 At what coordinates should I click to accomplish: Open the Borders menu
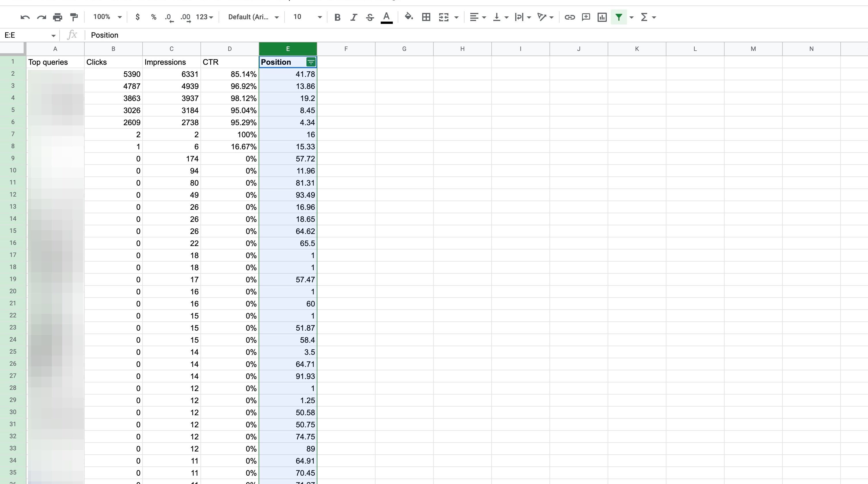point(426,17)
